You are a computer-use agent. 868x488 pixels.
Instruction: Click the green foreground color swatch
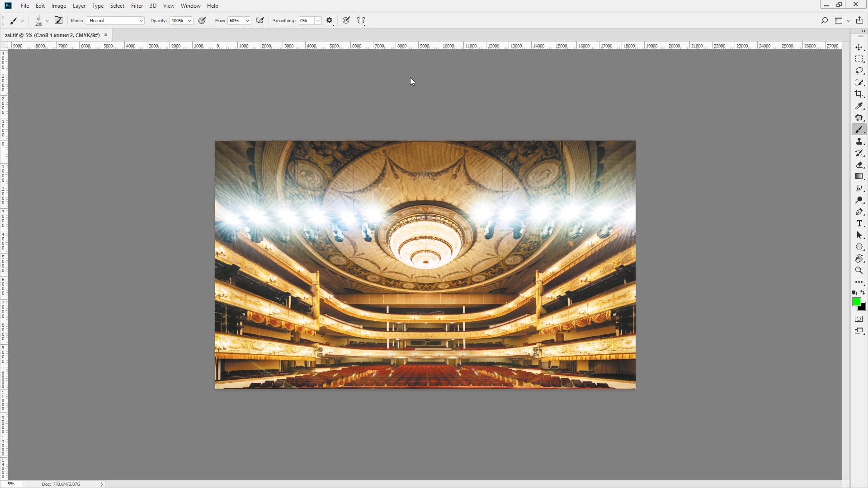tap(856, 302)
